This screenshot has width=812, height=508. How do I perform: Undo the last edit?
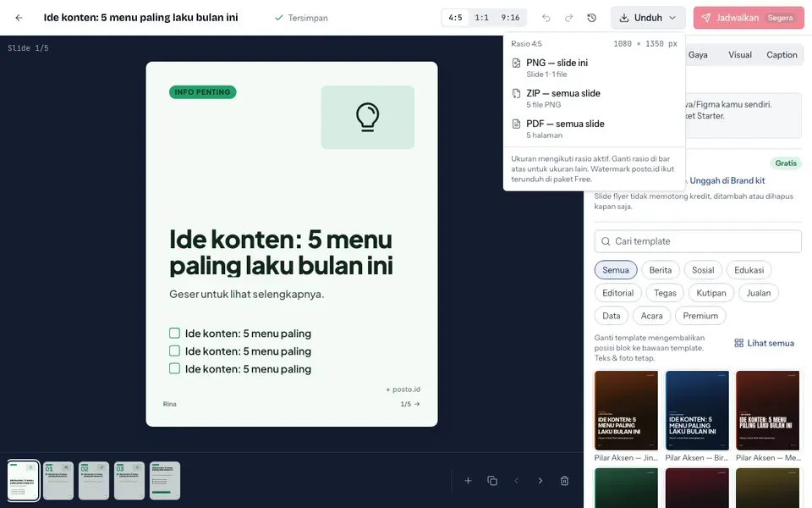(x=546, y=18)
